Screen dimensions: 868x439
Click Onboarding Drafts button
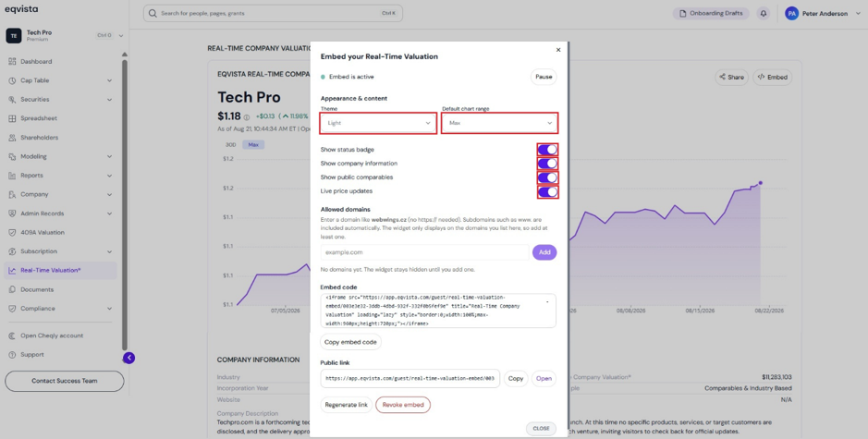[711, 13]
